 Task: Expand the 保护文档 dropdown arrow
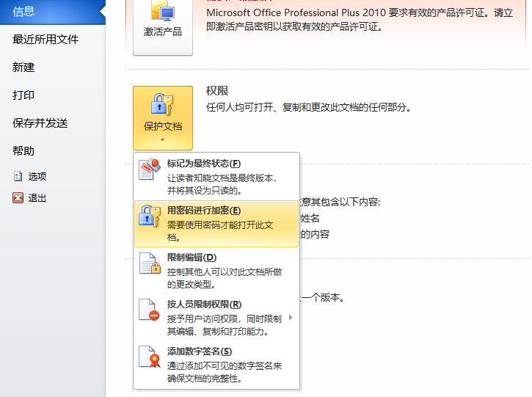pyautogui.click(x=162, y=140)
